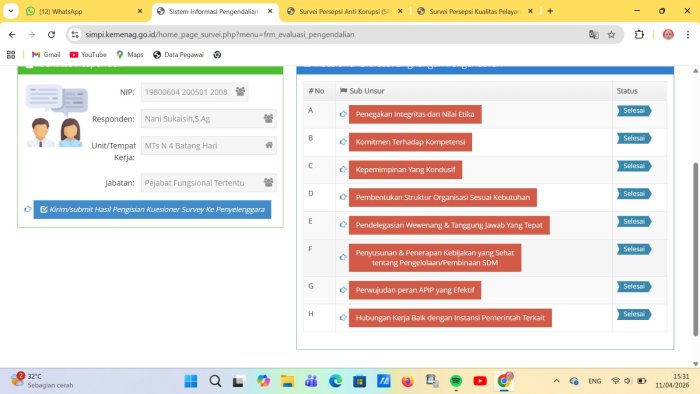
Task: Open the apps grid in bookmarks bar
Action: (x=11, y=54)
